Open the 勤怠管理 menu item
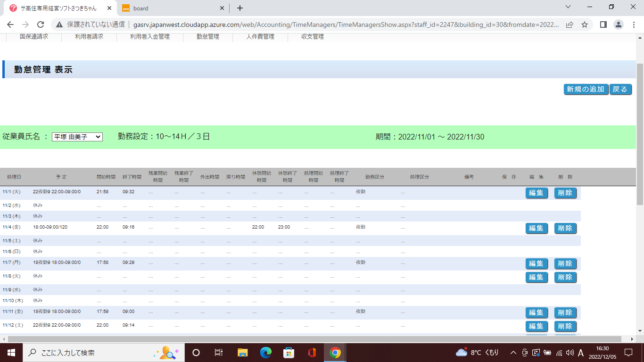The height and width of the screenshot is (362, 644). tap(208, 37)
